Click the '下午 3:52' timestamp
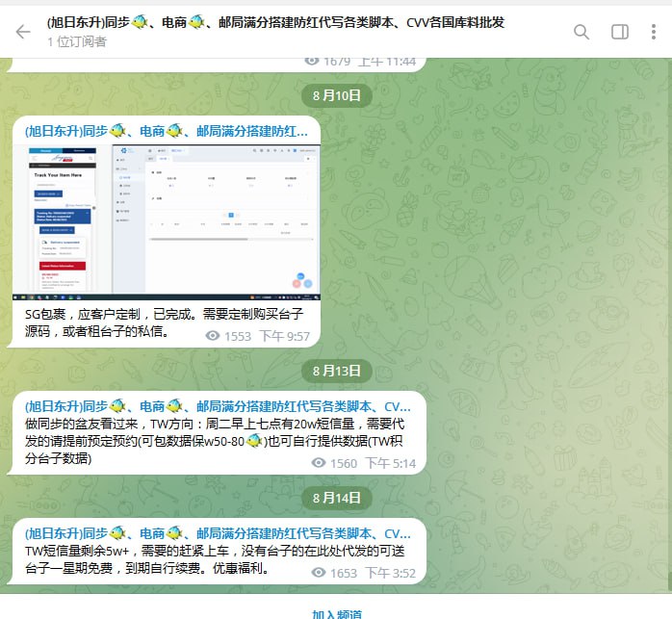This screenshot has height=619, width=672. 391,573
